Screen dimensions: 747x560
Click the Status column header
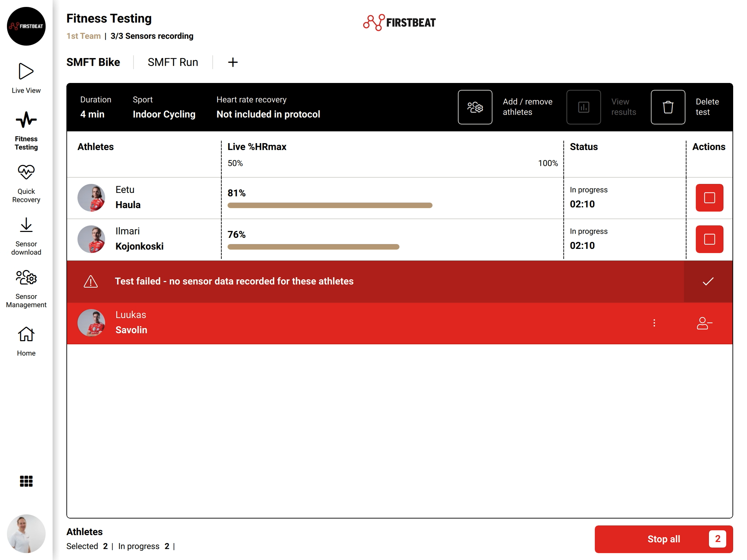click(584, 147)
